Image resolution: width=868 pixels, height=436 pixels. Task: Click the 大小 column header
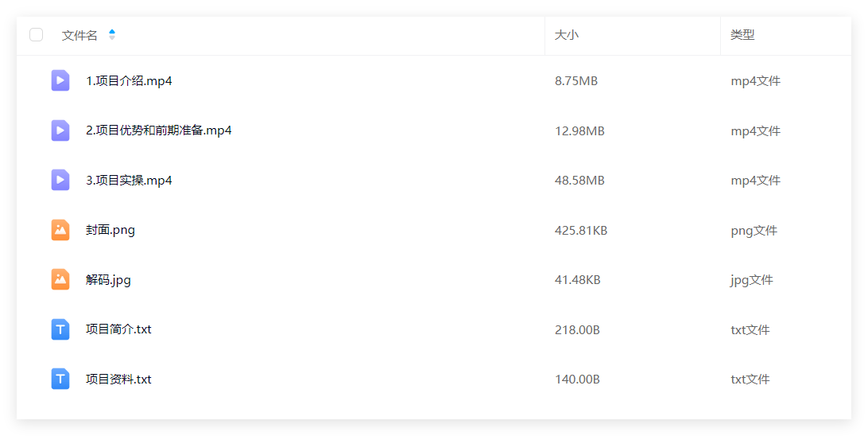point(566,35)
